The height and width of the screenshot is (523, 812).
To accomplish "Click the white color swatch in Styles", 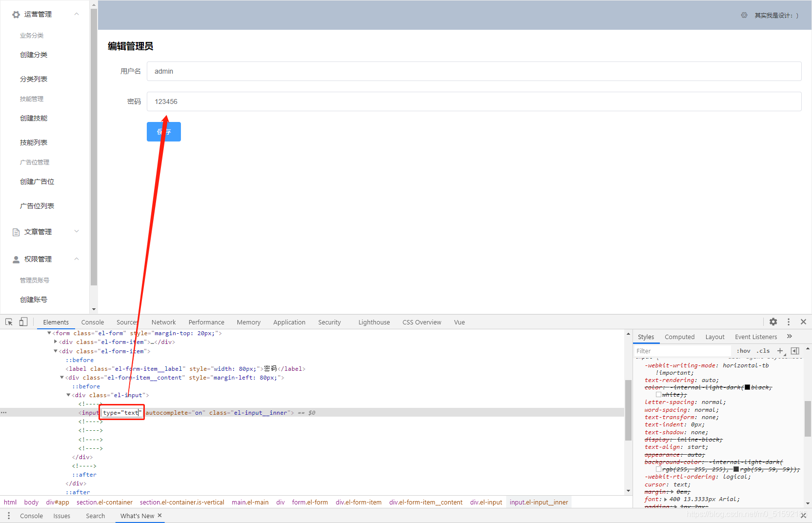I will pyautogui.click(x=658, y=395).
